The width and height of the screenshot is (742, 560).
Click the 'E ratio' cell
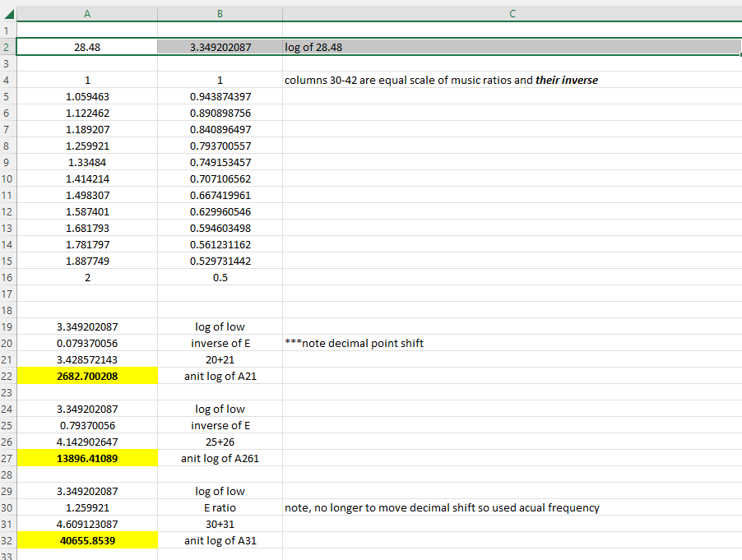tap(220, 507)
